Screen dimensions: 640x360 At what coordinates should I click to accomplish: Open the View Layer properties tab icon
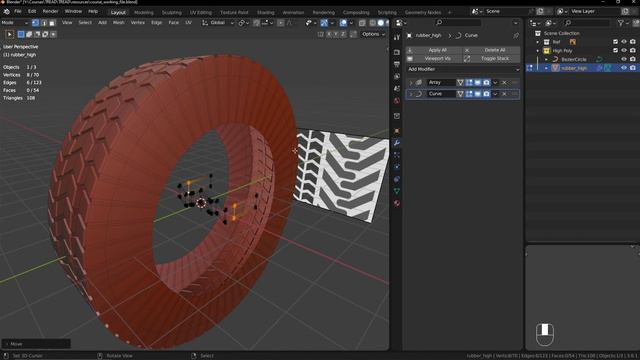[x=397, y=76]
